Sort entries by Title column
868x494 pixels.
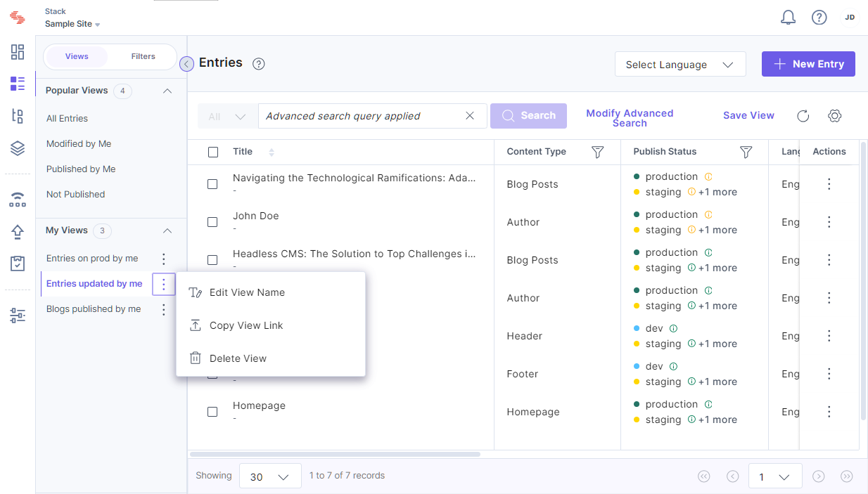[272, 152]
